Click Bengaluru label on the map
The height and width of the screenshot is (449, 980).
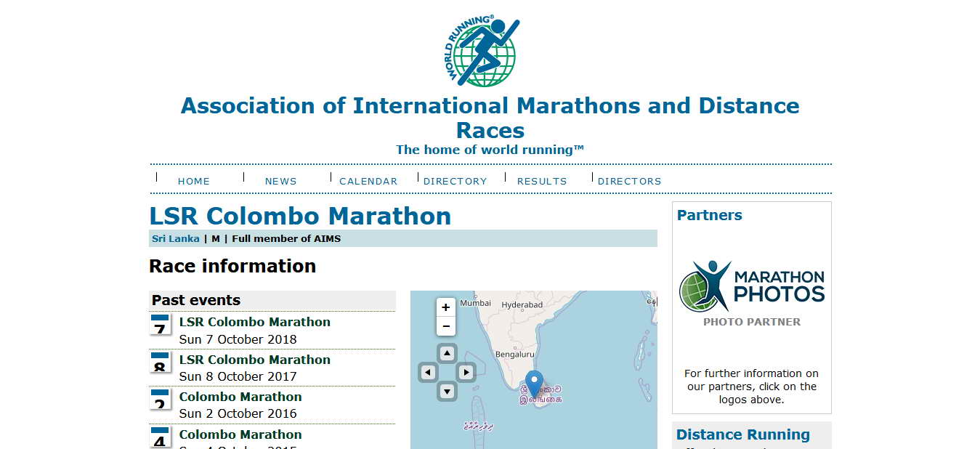(514, 354)
